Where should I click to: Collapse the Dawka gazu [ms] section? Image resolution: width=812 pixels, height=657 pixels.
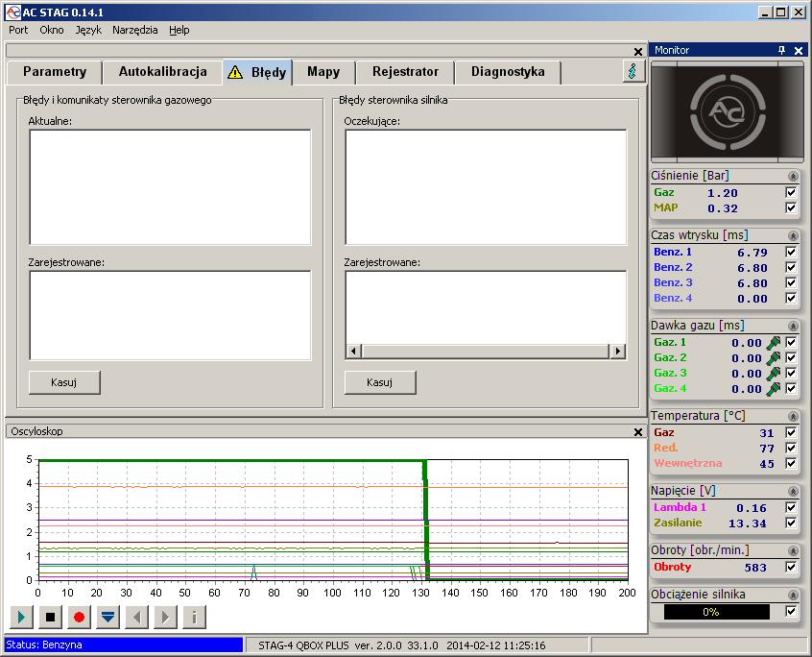tap(793, 326)
